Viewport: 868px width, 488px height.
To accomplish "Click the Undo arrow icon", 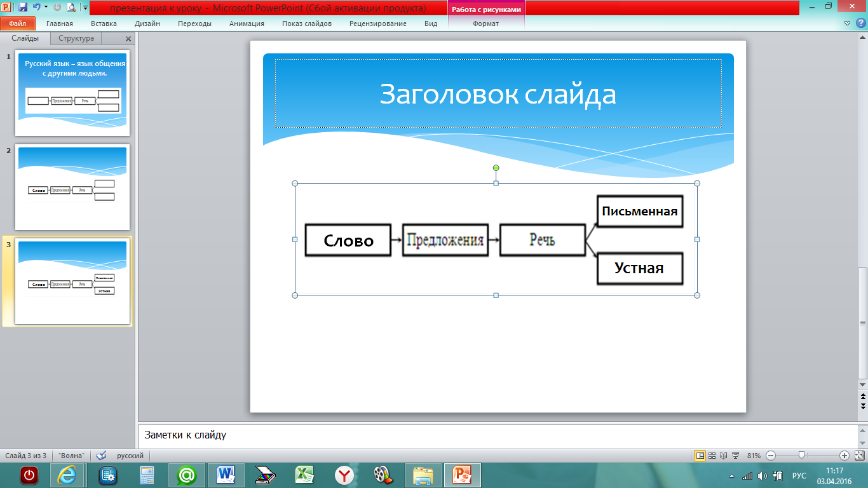I will click(x=36, y=8).
